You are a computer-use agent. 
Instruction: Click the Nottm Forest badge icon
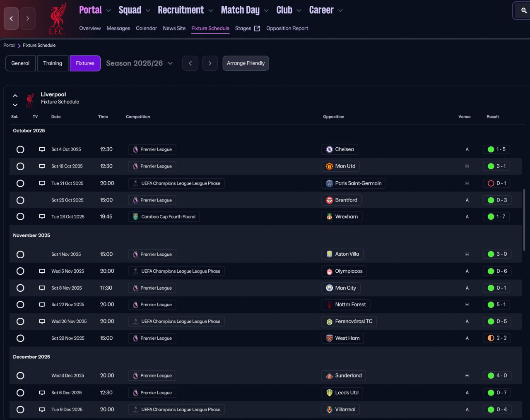[x=330, y=305]
